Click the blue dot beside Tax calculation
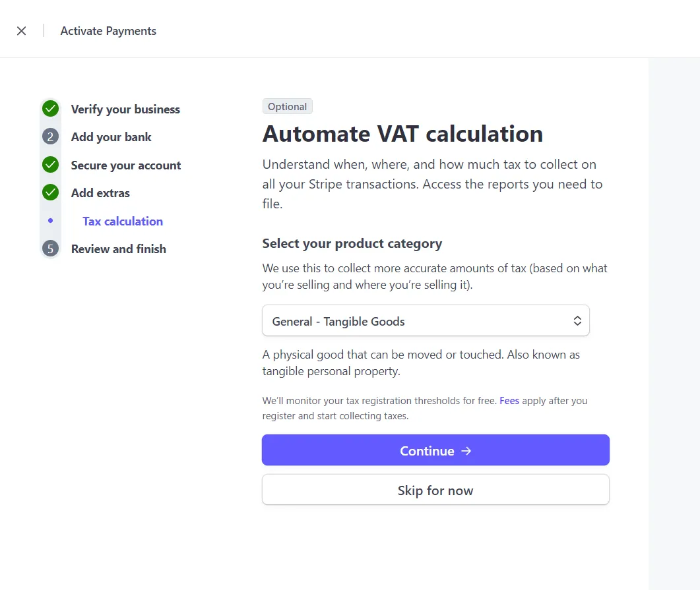The image size is (700, 590). pyautogui.click(x=50, y=220)
